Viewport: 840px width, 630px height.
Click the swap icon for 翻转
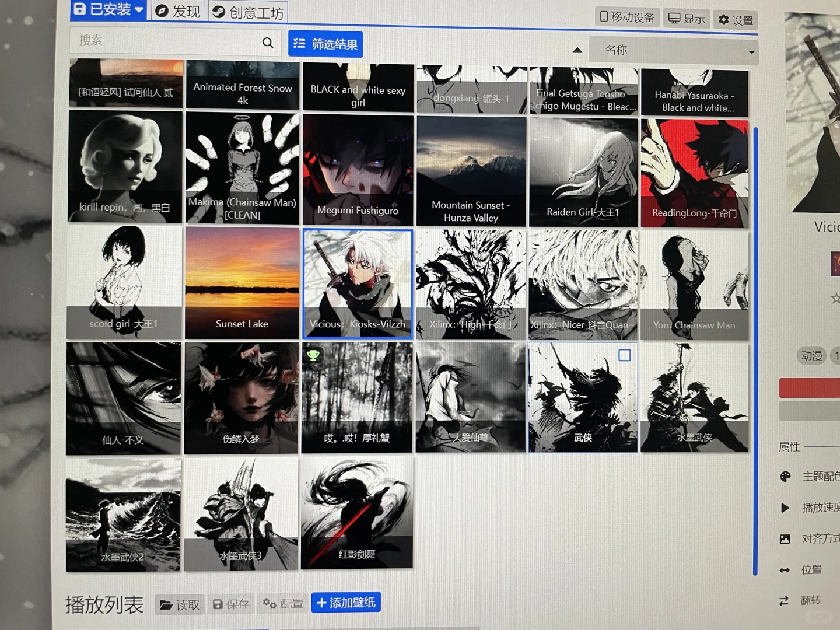tap(784, 601)
